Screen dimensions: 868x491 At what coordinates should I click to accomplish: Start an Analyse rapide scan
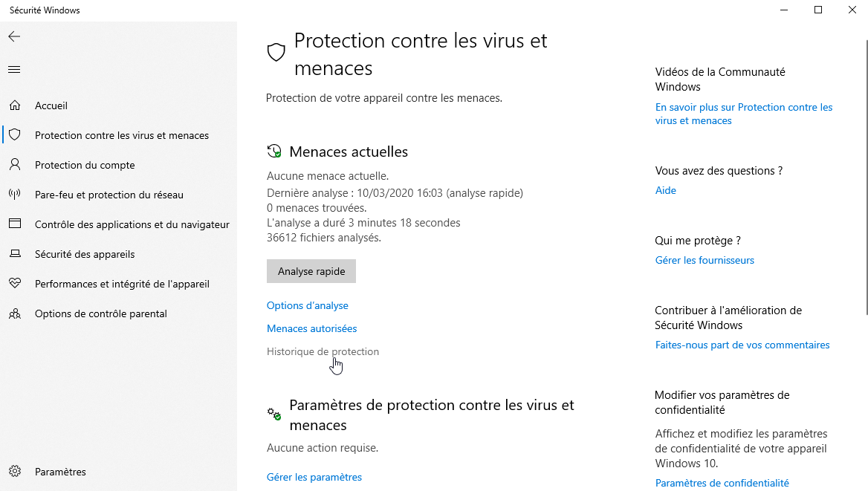point(311,270)
